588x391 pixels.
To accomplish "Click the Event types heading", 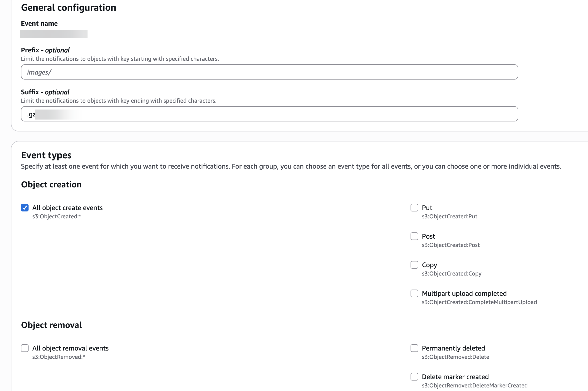I will 46,155.
